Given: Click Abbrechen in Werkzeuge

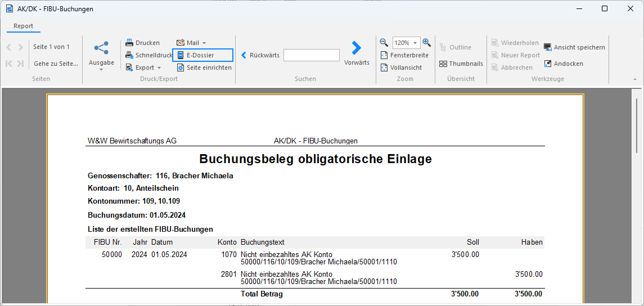Looking at the screenshot, I should [512, 67].
